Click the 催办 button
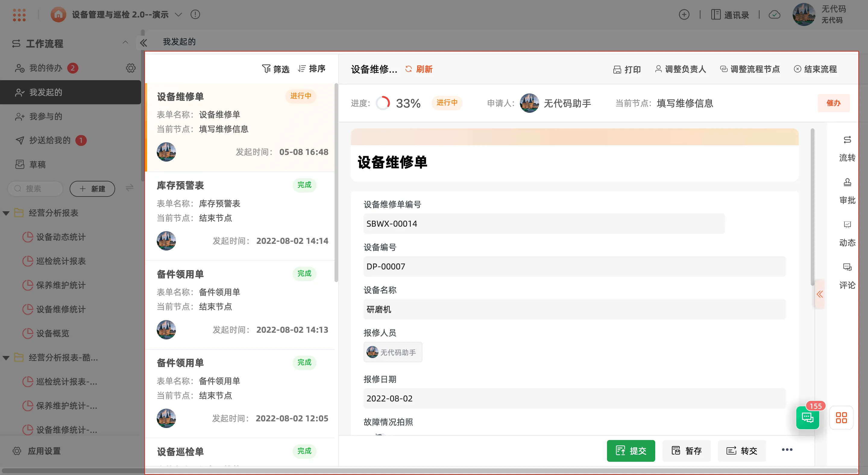 click(x=833, y=103)
